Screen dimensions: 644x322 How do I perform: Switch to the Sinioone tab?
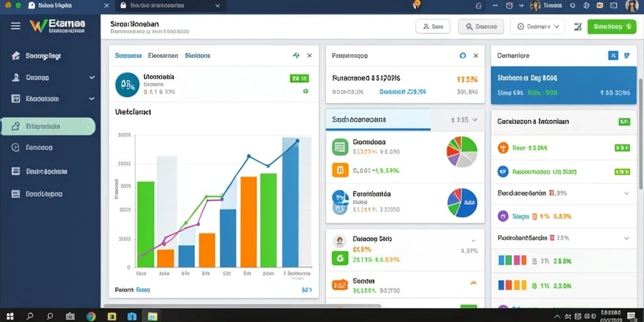pyautogui.click(x=197, y=55)
